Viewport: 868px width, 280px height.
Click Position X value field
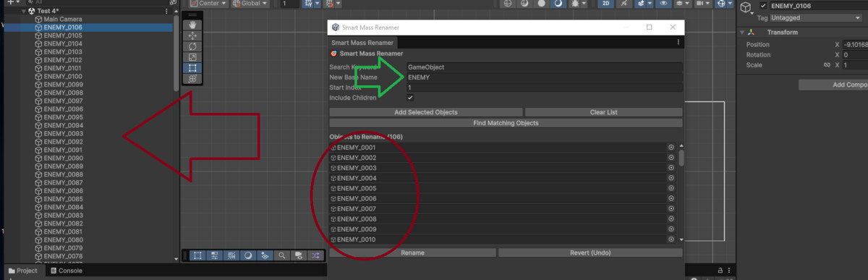(855, 45)
